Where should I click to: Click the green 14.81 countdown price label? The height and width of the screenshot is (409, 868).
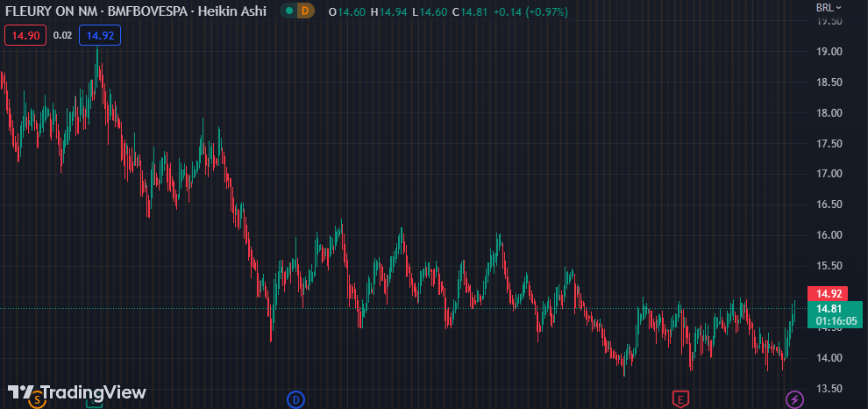(835, 315)
